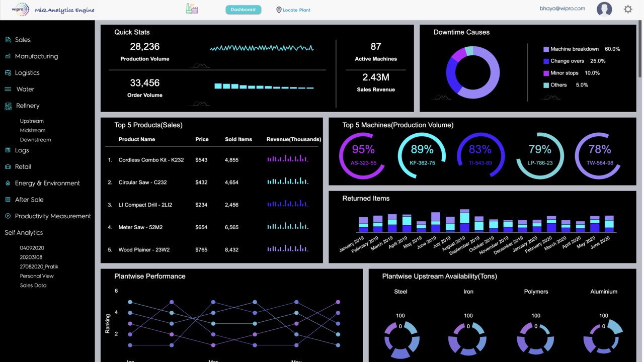Image resolution: width=644 pixels, height=362 pixels.
Task: Click the Wipro logo
Action: [21, 10]
